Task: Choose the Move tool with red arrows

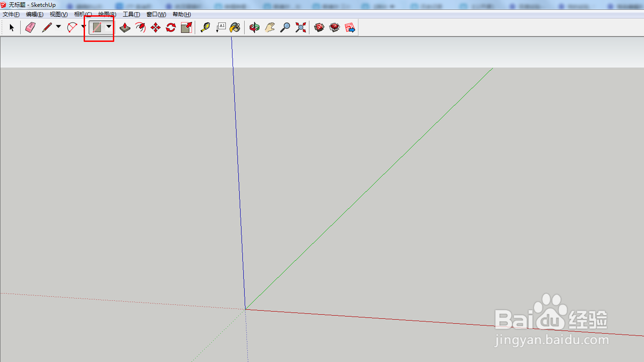Action: tap(156, 28)
